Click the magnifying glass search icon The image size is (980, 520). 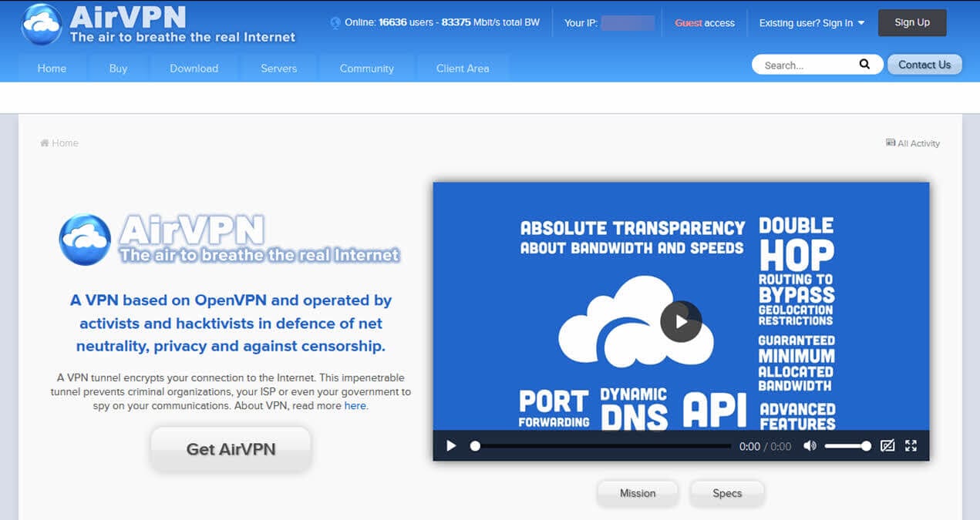pos(864,65)
